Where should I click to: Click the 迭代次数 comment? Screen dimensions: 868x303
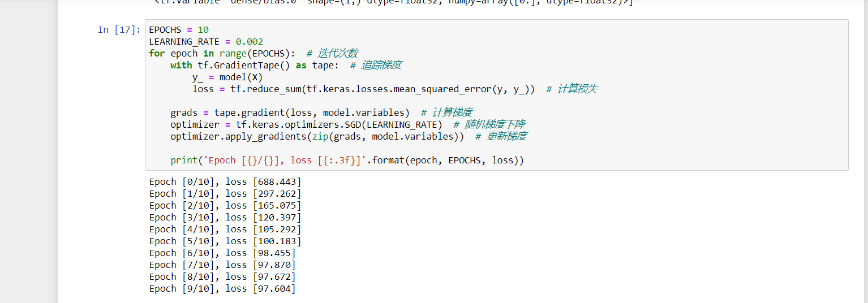click(333, 54)
